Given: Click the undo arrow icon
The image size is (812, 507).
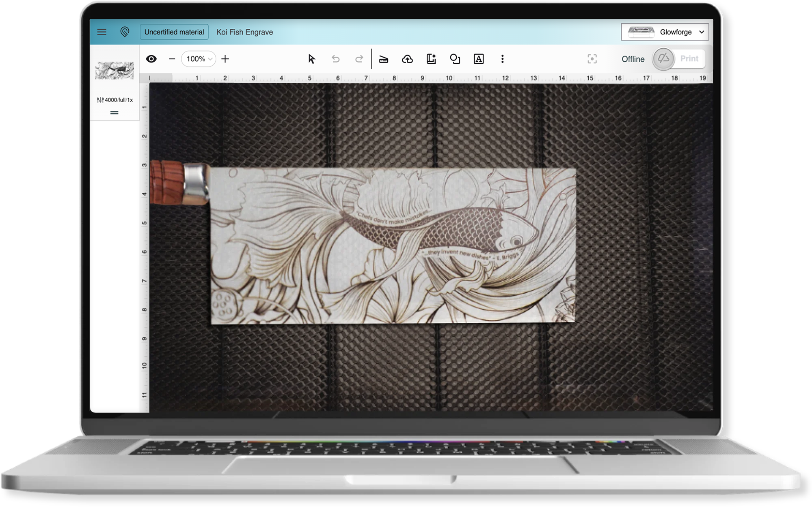Looking at the screenshot, I should [335, 59].
